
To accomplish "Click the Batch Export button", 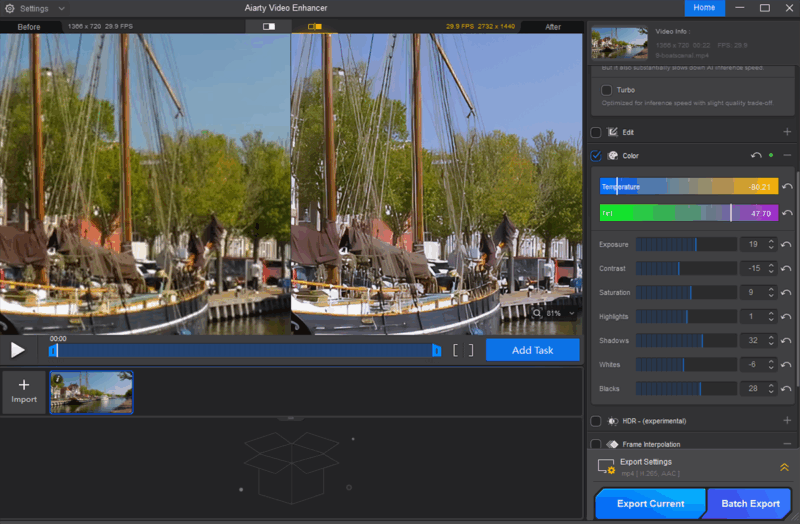I will 750,503.
